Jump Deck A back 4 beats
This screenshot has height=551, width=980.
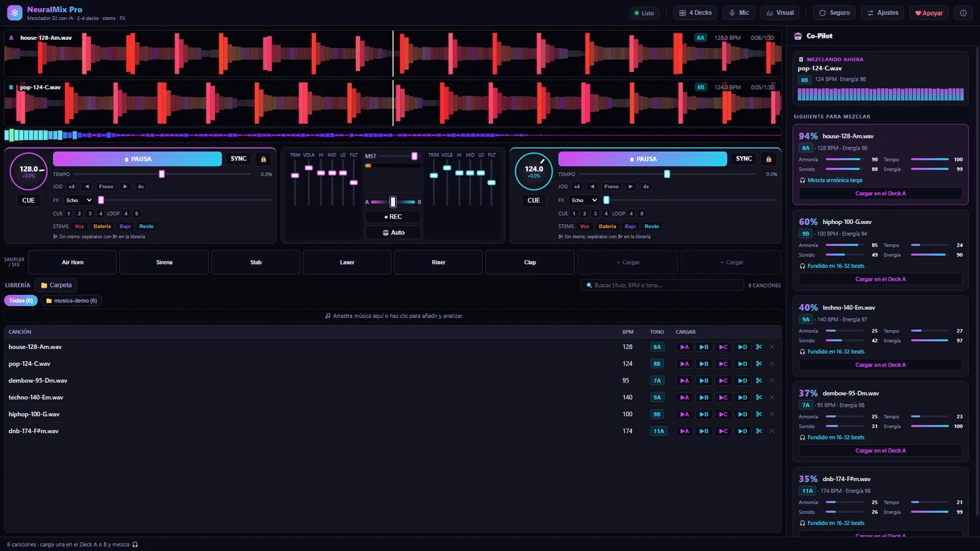[72, 187]
